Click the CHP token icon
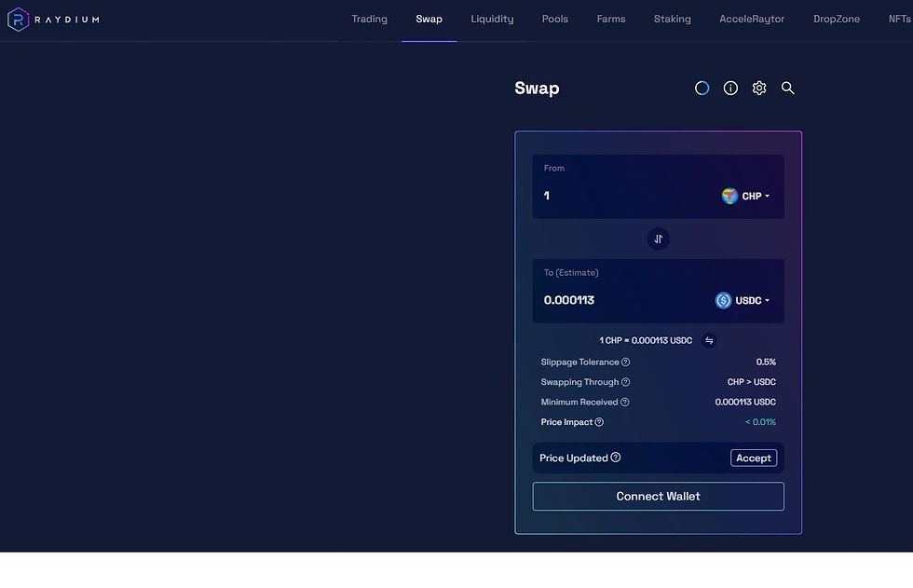The width and height of the screenshot is (913, 588). click(729, 197)
